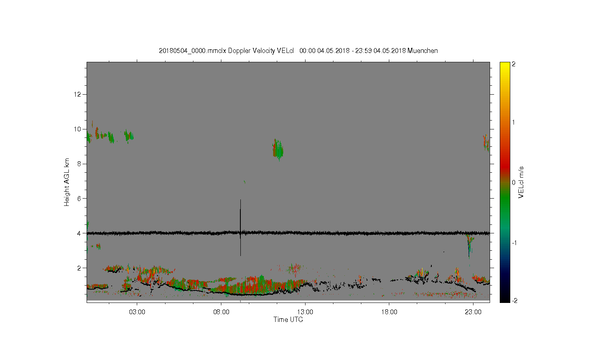The width and height of the screenshot is (607, 364).
Task: Click the 03:00 time tick label
Action: tap(137, 312)
